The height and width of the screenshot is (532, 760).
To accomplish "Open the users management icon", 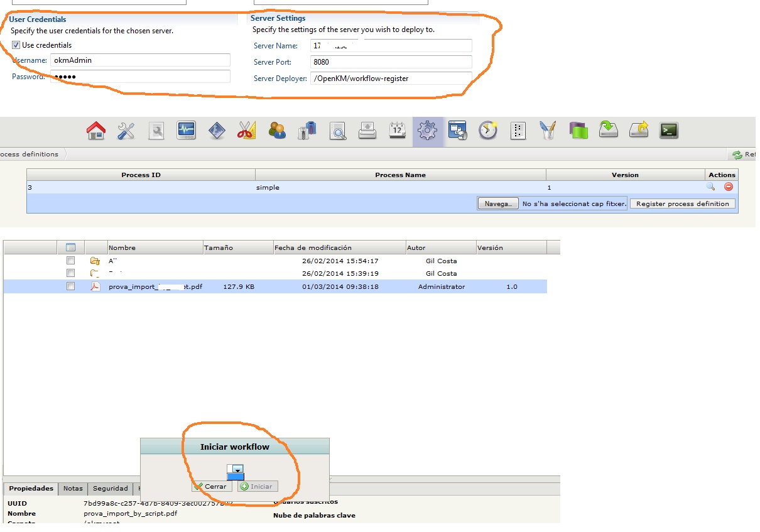I will pos(277,131).
